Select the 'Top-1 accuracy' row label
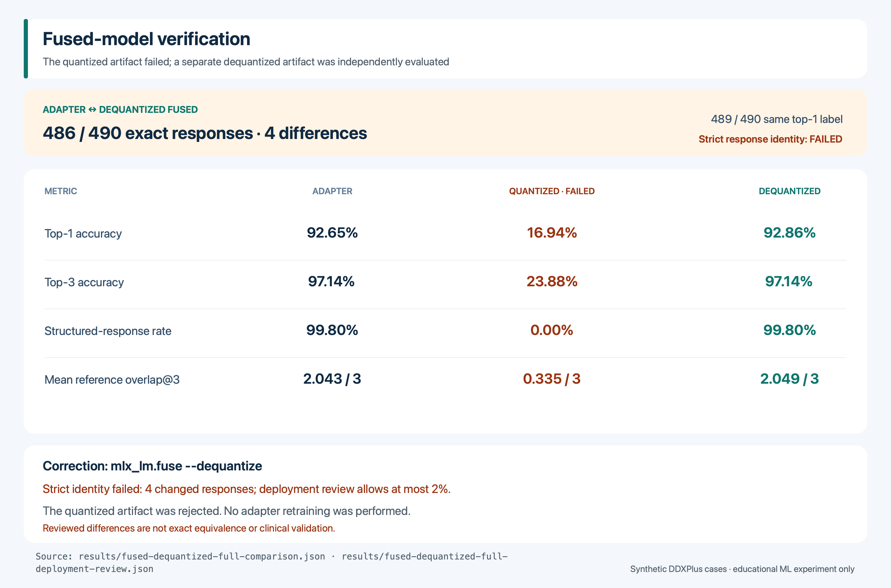Viewport: 891px width, 588px height. point(83,234)
